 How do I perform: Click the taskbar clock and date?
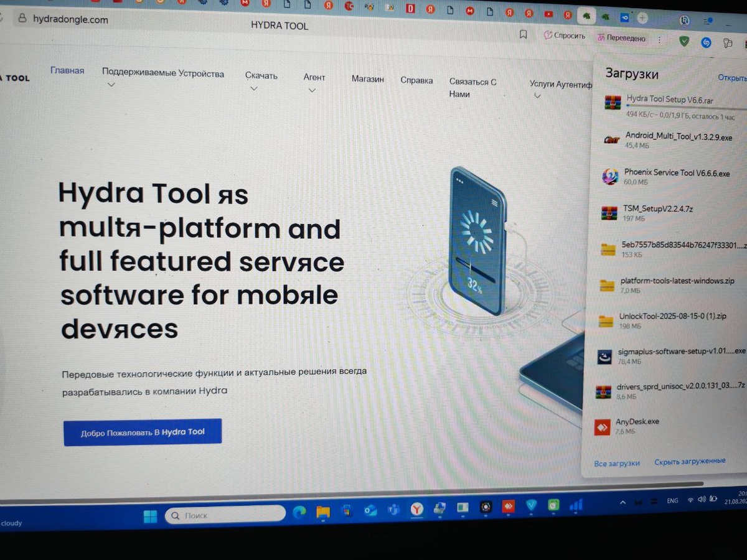tap(736, 497)
